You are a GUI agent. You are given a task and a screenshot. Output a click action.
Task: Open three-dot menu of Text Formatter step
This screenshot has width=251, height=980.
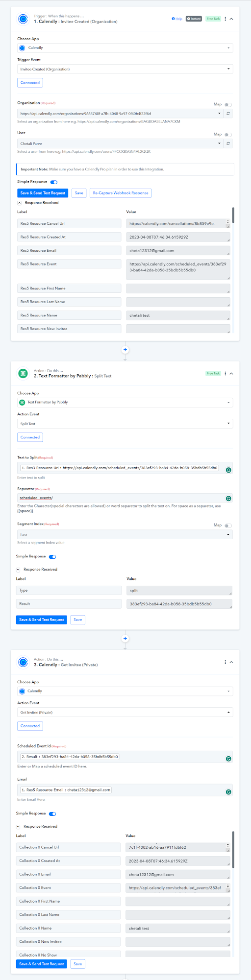[226, 373]
